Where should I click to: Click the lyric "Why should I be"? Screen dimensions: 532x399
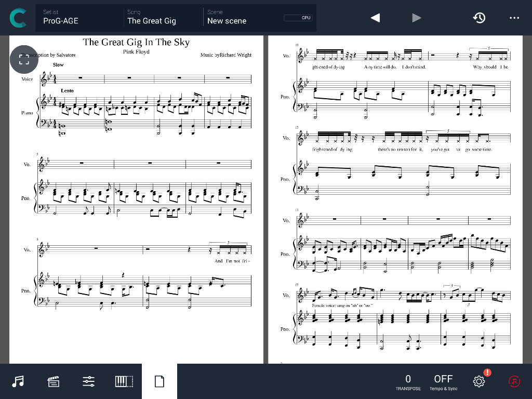click(490, 67)
